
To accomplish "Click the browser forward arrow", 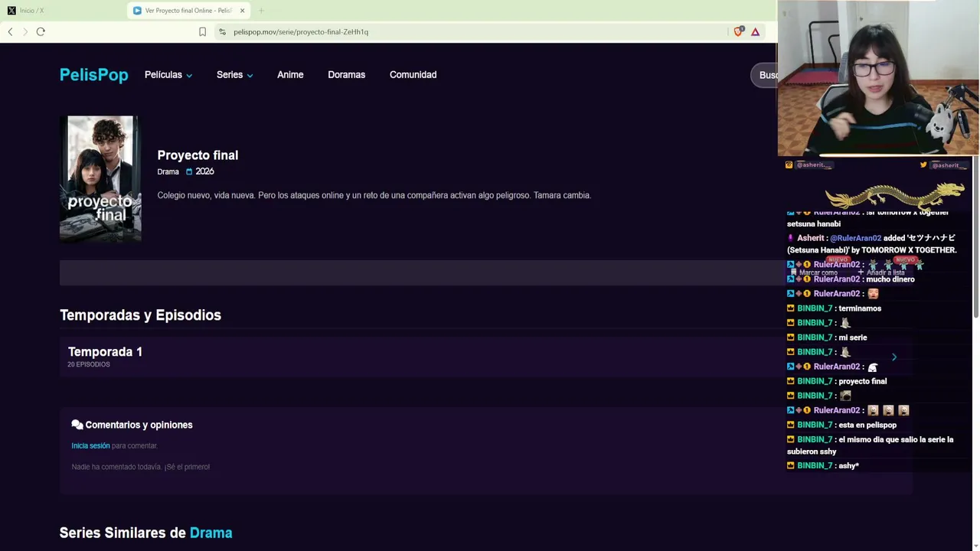I will tap(25, 31).
